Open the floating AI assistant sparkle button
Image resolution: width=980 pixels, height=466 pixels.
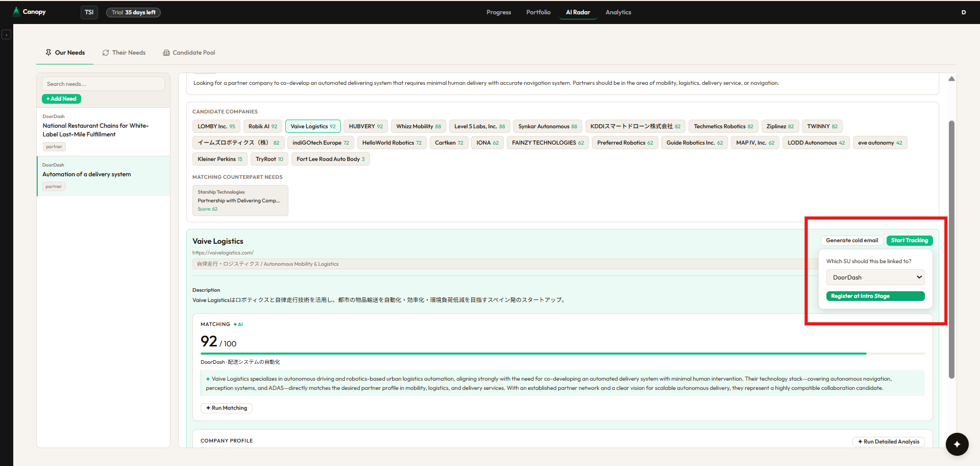pos(957,444)
